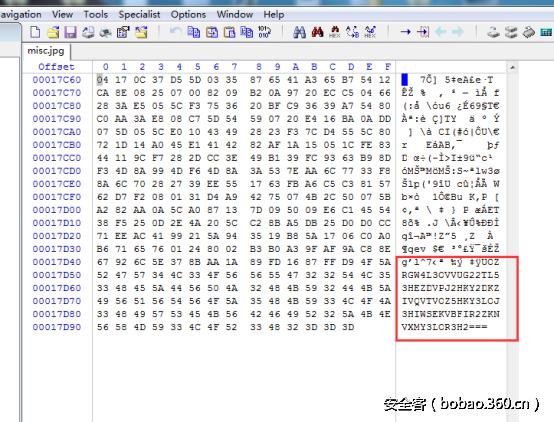
Task: Click the Go To Sector arrow-with-page icon
Action: 423,32
